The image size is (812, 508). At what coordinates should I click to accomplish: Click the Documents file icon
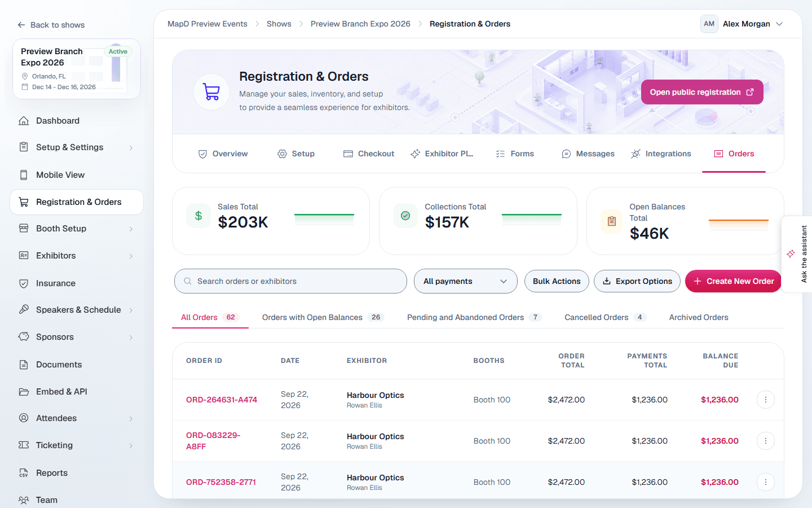pos(24,365)
